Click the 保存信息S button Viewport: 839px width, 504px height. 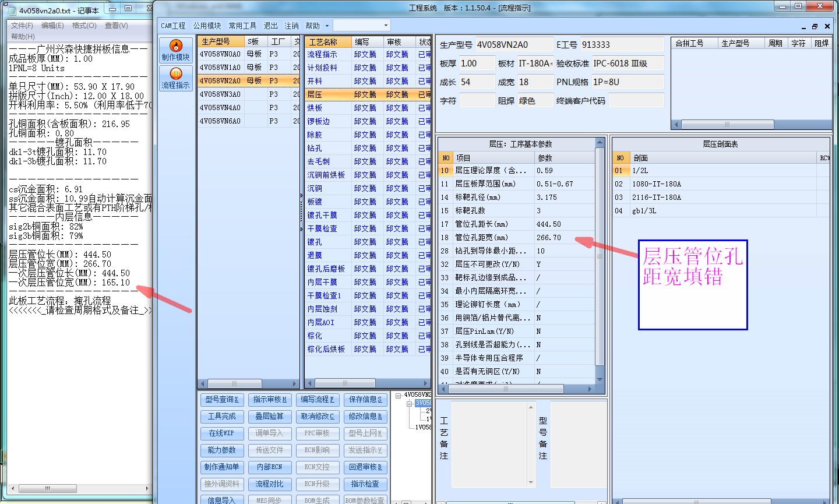(365, 400)
